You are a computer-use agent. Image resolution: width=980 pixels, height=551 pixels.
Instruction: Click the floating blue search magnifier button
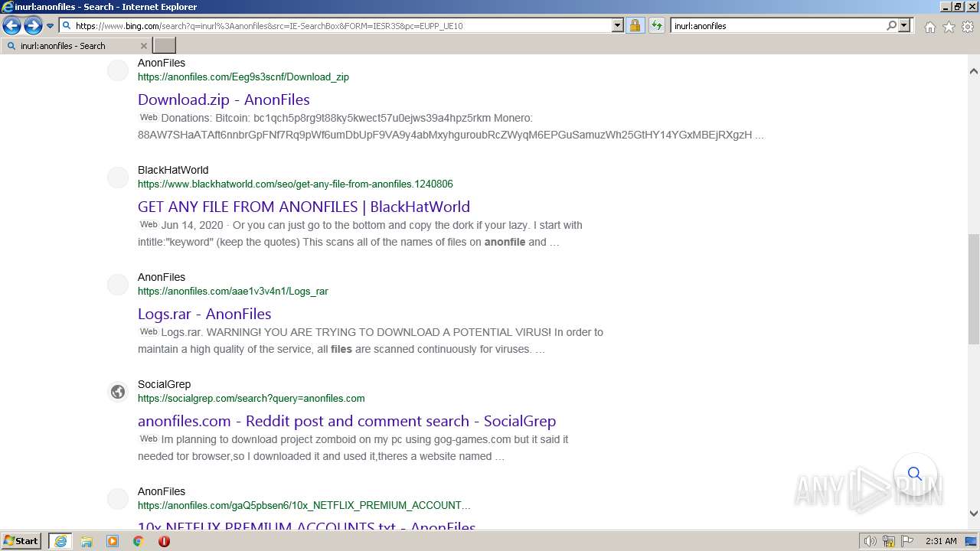[x=915, y=474]
